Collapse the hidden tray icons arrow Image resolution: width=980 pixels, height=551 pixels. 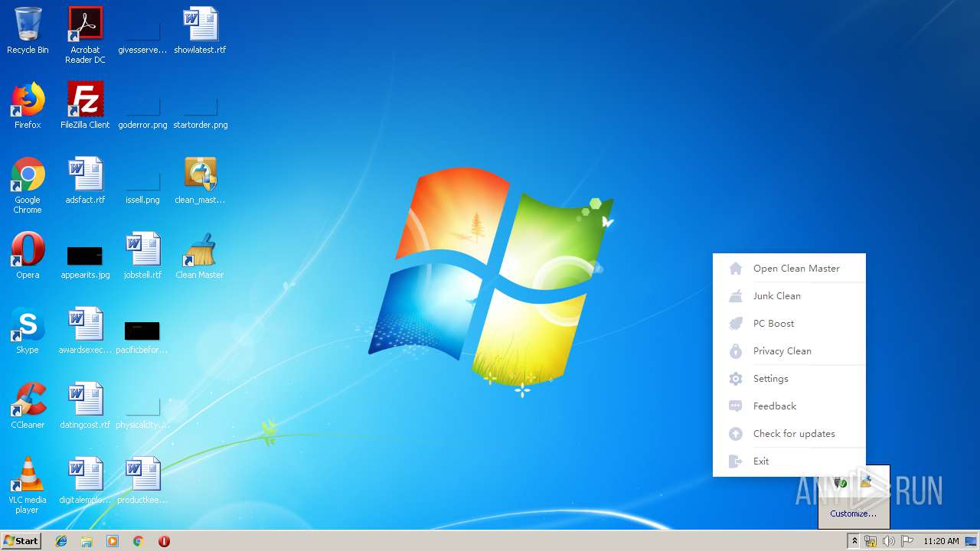click(x=854, y=541)
